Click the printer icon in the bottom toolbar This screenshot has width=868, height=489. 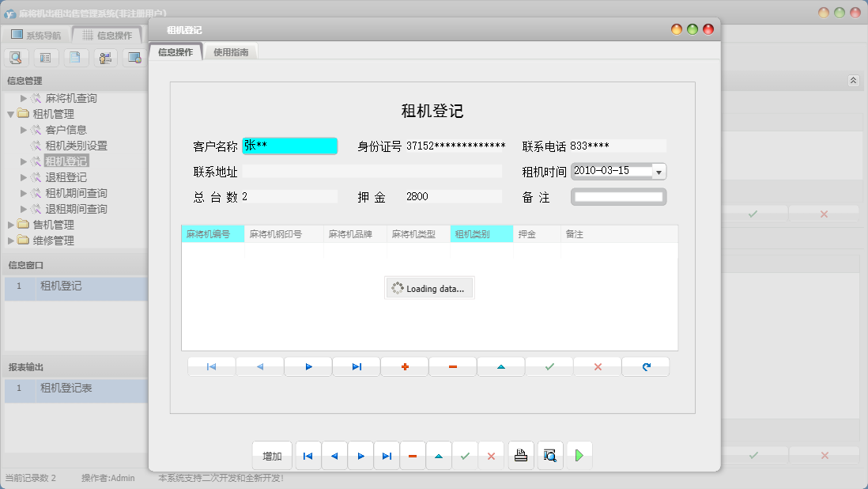[x=521, y=456]
